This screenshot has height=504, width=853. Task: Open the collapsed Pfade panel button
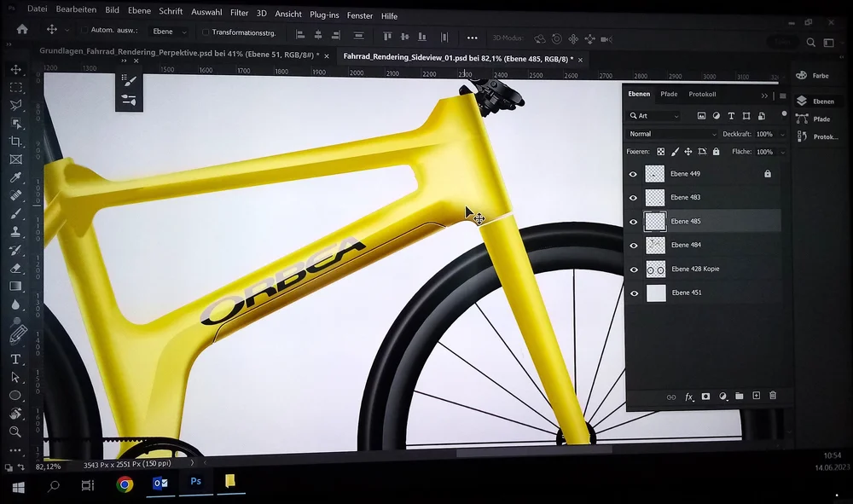[x=815, y=119]
